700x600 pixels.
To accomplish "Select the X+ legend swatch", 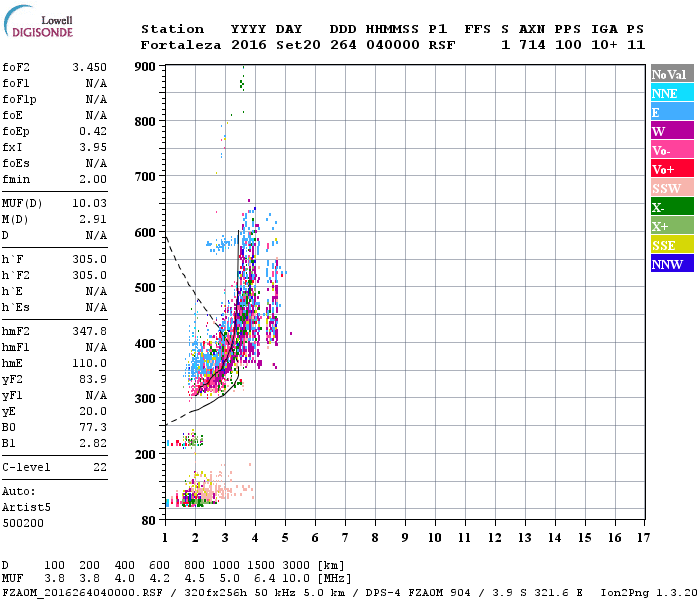I will click(672, 225).
